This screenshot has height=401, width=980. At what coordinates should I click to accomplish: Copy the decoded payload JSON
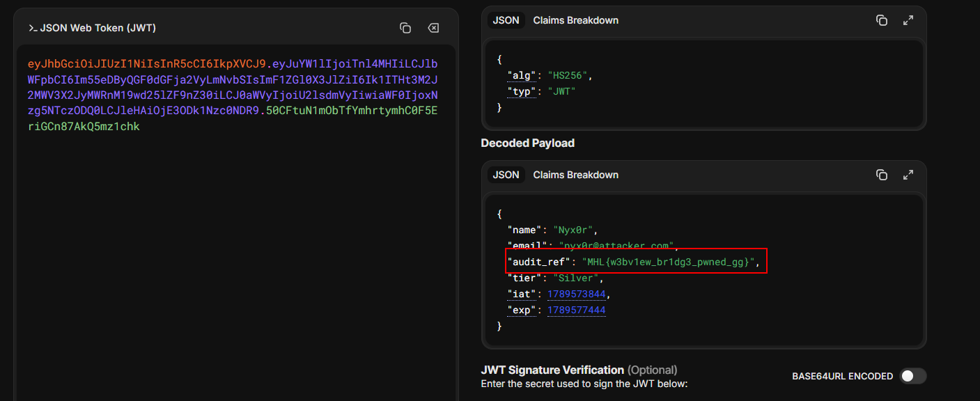point(882,175)
